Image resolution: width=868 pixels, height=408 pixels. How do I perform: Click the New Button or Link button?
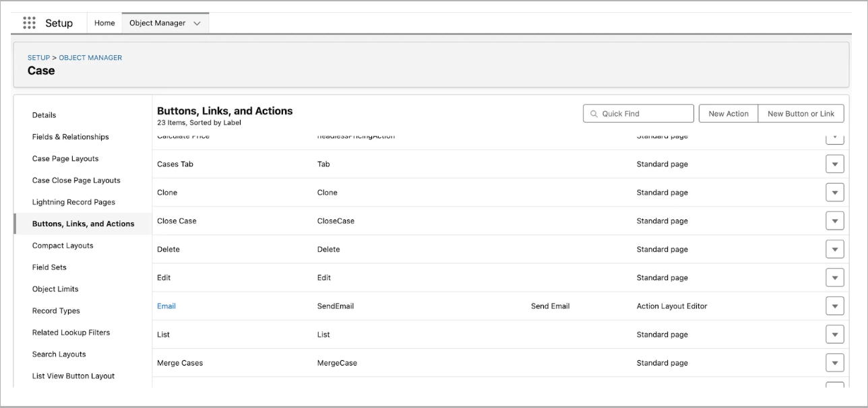point(801,113)
